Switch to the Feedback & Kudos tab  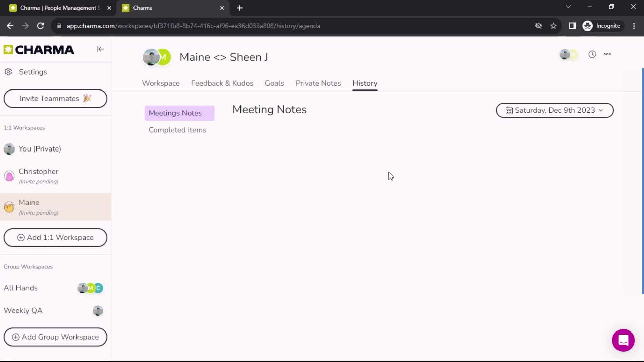pyautogui.click(x=222, y=83)
